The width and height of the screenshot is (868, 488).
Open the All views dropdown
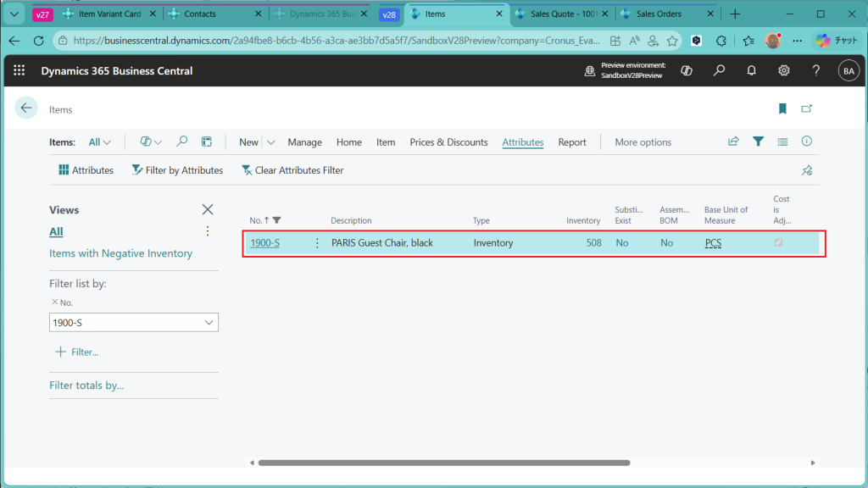point(99,142)
